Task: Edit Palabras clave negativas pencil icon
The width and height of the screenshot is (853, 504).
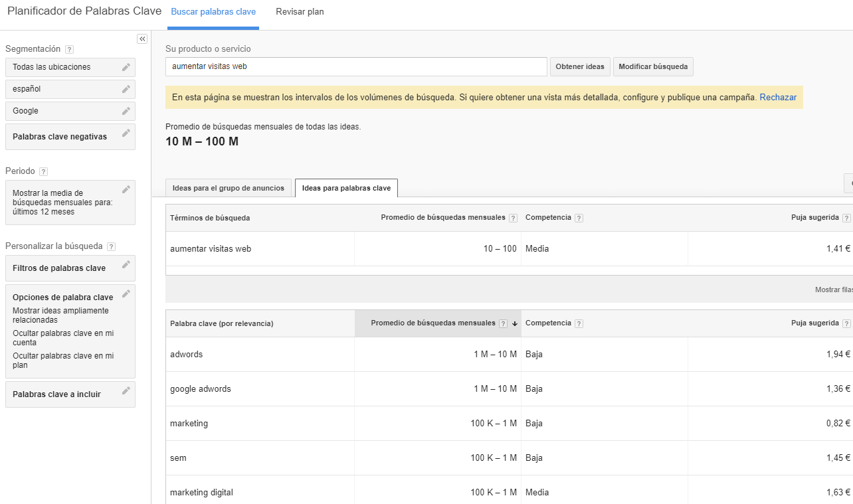Action: 126,133
